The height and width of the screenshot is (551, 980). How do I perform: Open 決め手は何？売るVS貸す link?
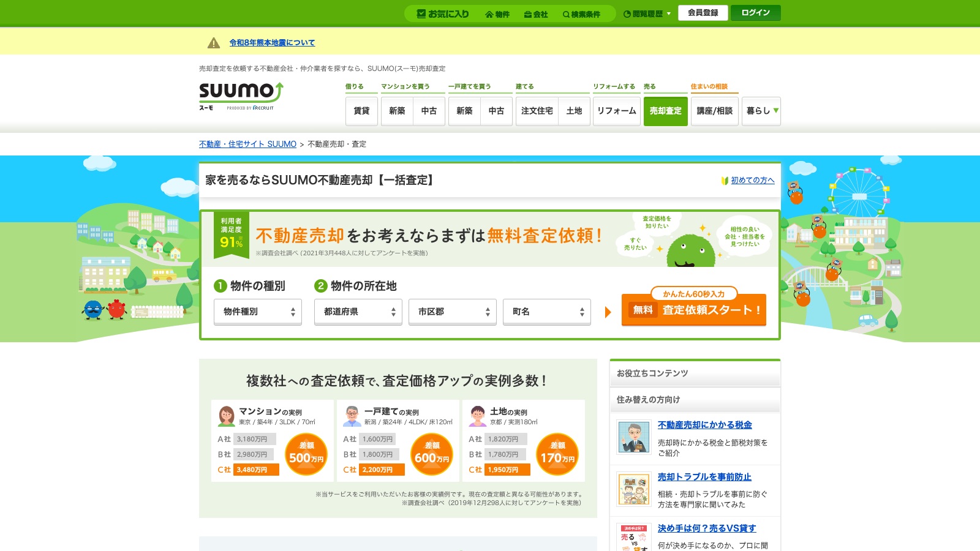(707, 528)
